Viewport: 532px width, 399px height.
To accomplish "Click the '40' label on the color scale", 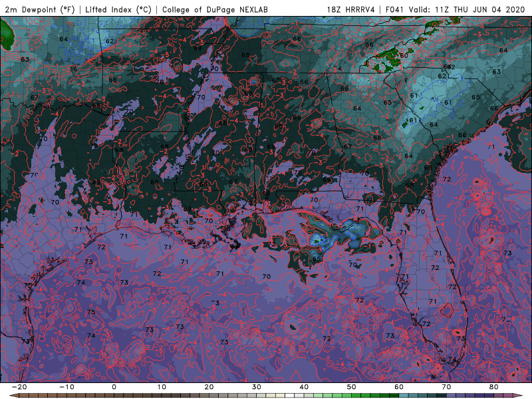I will click(x=304, y=387).
